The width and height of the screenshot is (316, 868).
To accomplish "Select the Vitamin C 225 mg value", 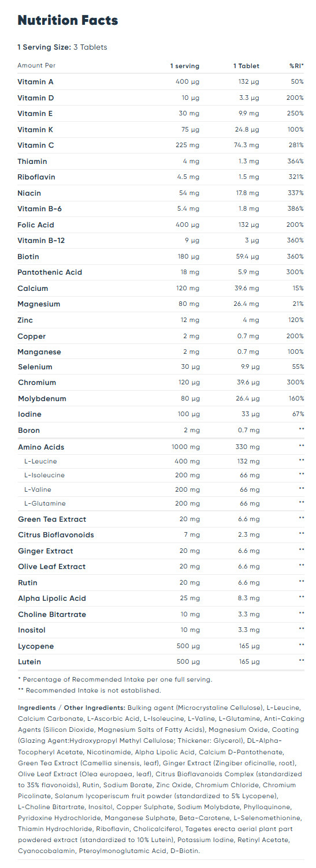I will click(187, 145).
